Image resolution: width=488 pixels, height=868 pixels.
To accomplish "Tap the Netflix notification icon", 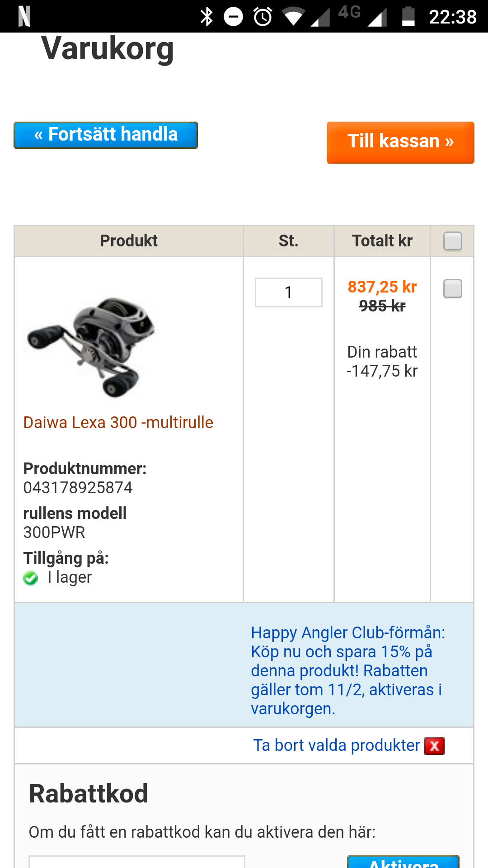I will tap(24, 16).
